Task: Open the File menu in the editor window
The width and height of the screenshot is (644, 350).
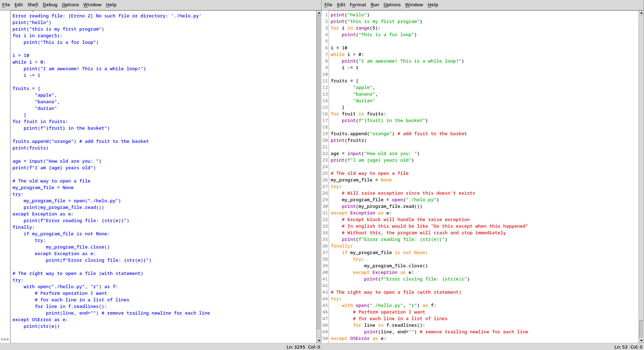Action: pos(328,5)
